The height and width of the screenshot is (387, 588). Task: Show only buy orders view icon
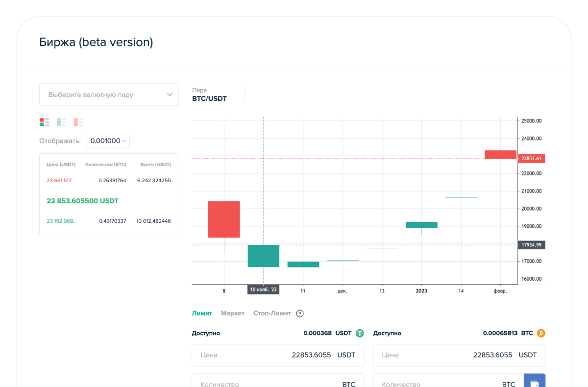[x=61, y=122]
